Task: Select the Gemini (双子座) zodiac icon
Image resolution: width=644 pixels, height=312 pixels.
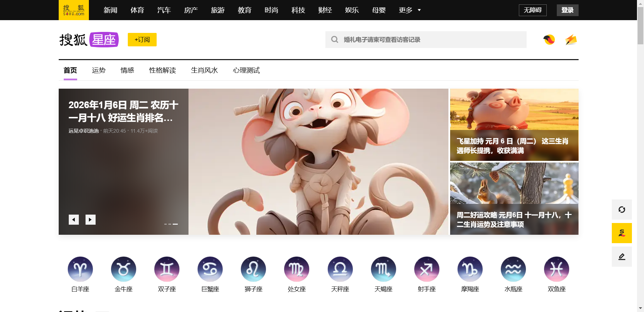Action: point(167,269)
